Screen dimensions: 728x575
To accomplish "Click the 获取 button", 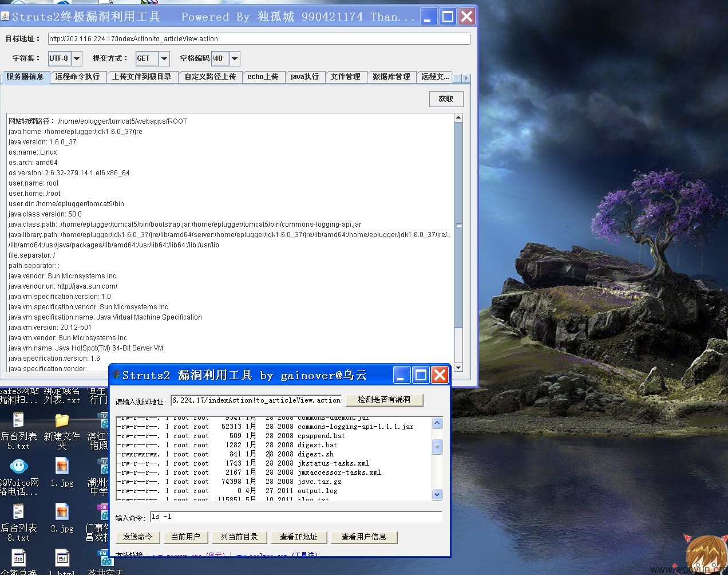I will (446, 99).
